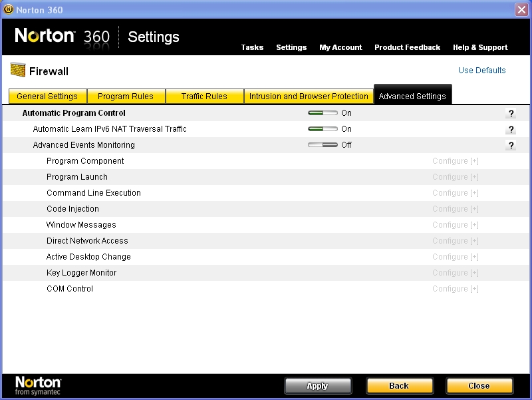Click the help icon for Advanced Events Monitoring
This screenshot has height=400, width=532.
[x=511, y=145]
